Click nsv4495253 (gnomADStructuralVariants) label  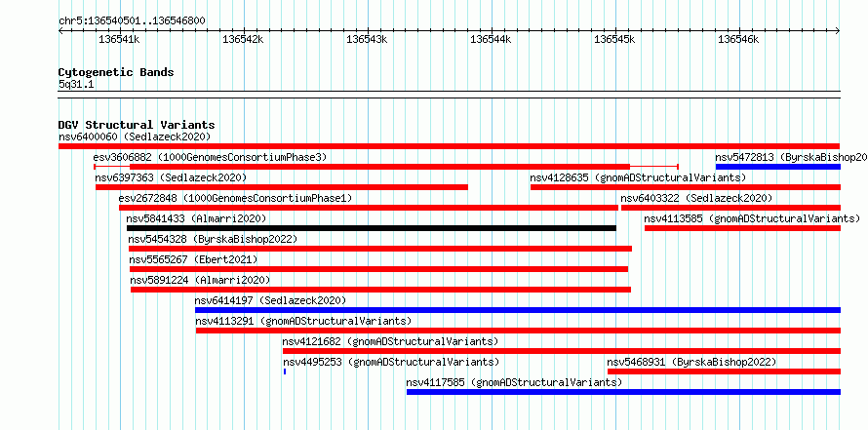tap(391, 362)
